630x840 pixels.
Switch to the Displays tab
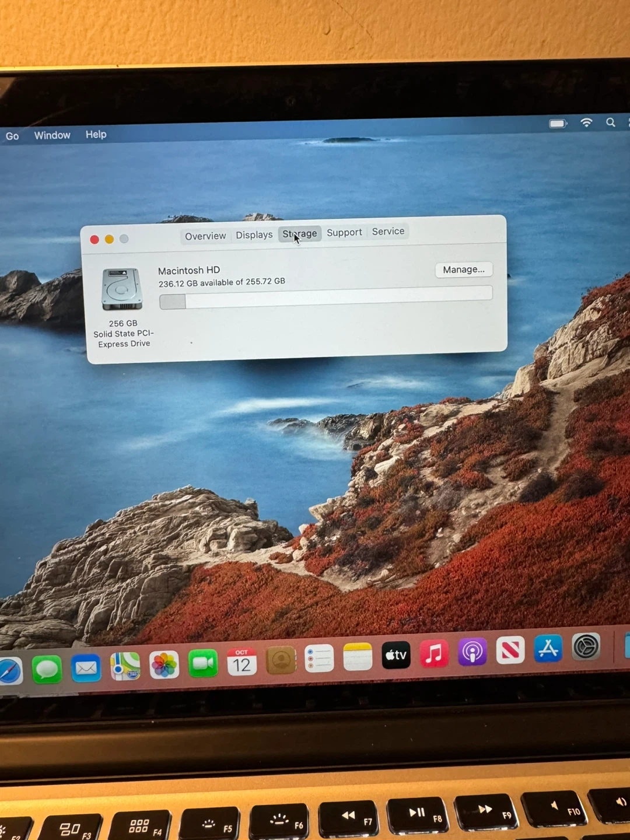[254, 235]
